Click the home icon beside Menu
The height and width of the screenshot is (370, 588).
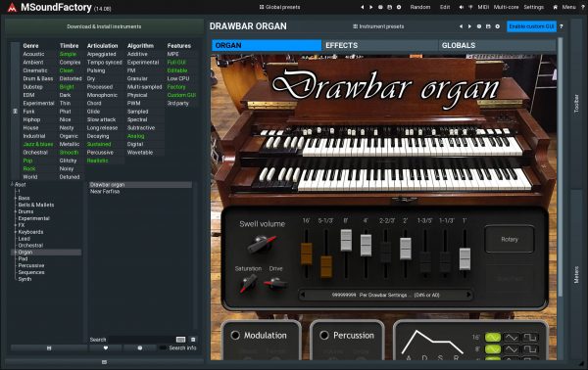(556, 7)
